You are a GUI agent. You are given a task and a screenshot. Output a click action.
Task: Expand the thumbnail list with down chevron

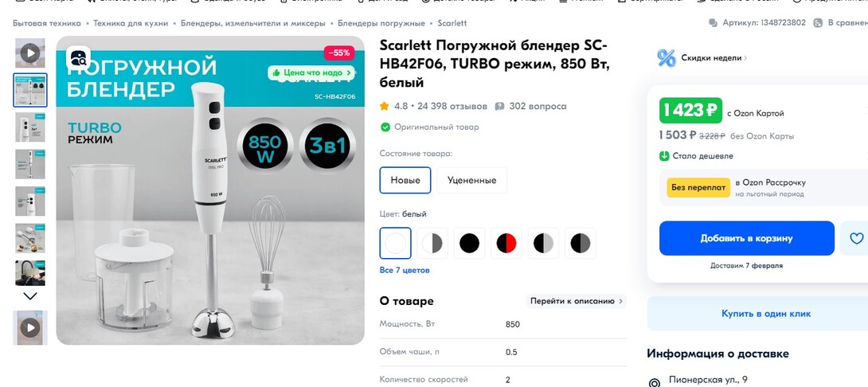(x=30, y=296)
